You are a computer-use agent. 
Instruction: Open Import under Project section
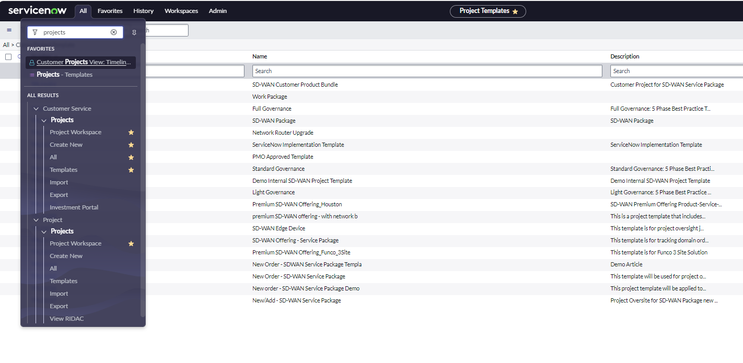tap(59, 294)
